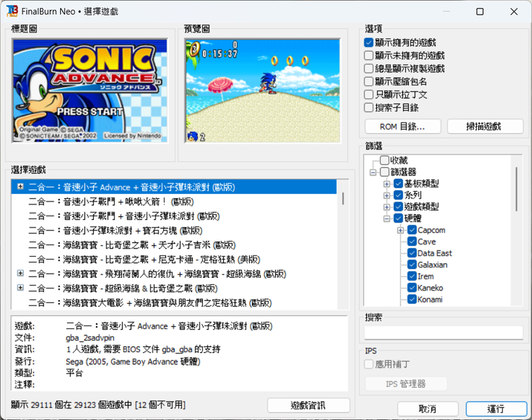Click the 掃描遊戲 button
The width and height of the screenshot is (532, 420).
[485, 127]
